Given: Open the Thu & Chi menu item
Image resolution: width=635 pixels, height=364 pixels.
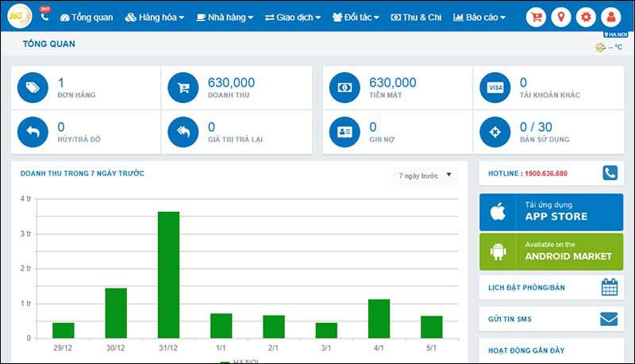Looking at the screenshot, I should tap(416, 17).
